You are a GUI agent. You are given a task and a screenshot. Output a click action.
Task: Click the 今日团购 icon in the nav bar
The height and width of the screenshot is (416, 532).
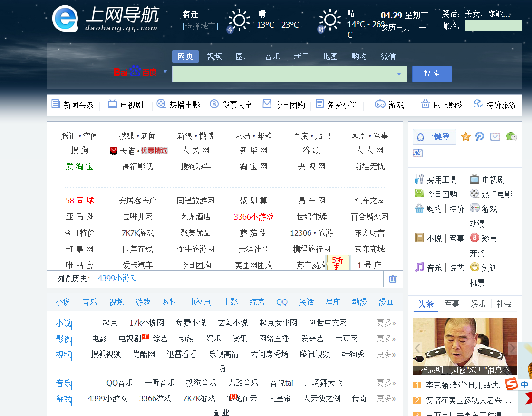click(267, 104)
